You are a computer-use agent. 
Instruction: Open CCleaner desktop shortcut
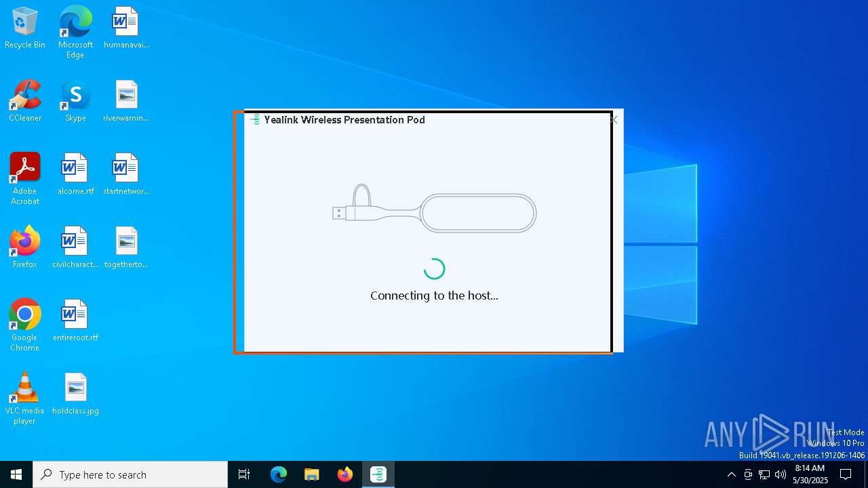[25, 101]
